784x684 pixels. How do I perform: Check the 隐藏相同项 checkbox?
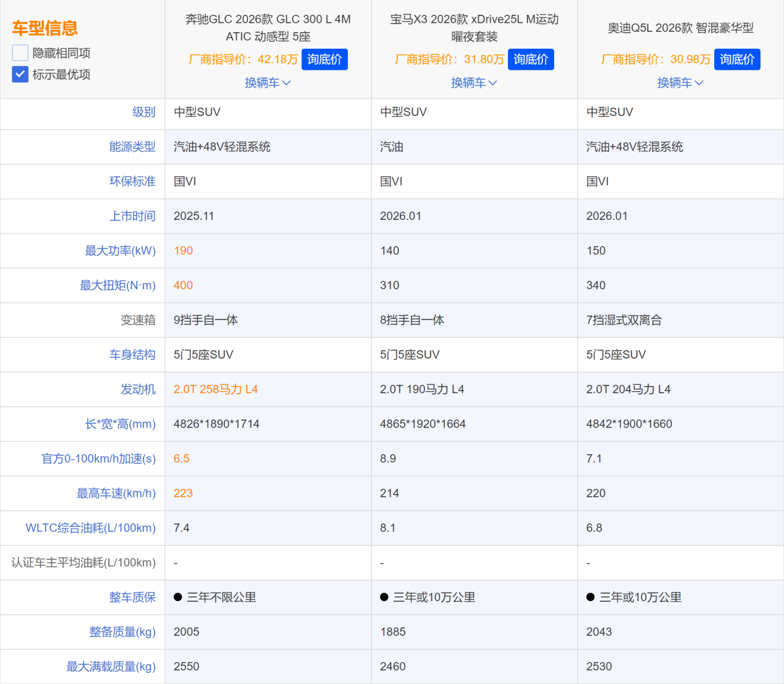[x=20, y=53]
